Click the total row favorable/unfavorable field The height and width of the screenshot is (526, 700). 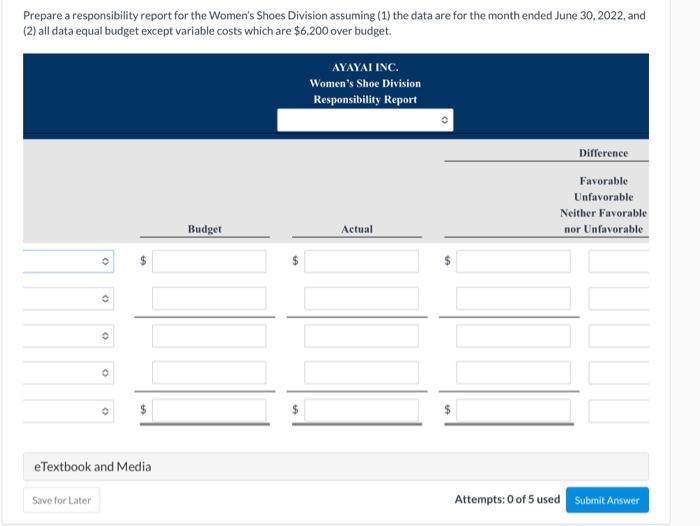[619, 410]
